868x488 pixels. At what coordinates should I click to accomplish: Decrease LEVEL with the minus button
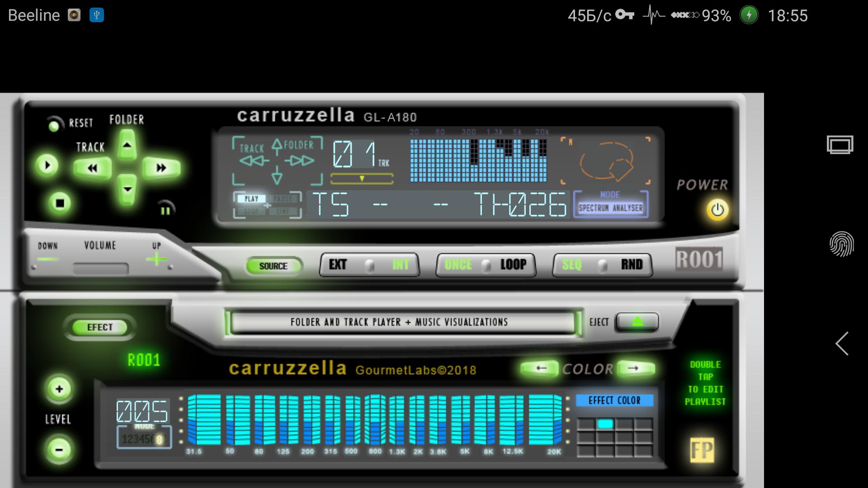tap(59, 450)
